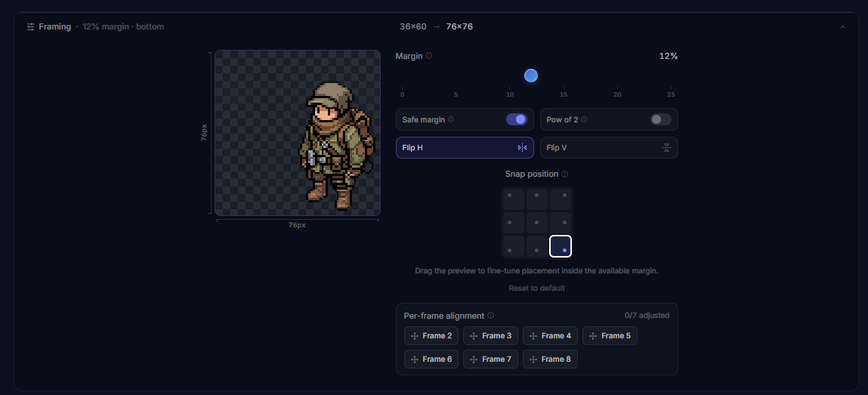This screenshot has width=868, height=395.
Task: Adjust alignment for Frame 8
Action: (x=549, y=360)
